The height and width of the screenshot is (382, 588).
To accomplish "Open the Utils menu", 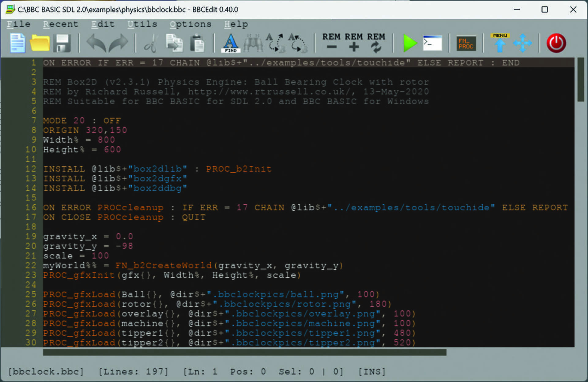I will pyautogui.click(x=142, y=24).
